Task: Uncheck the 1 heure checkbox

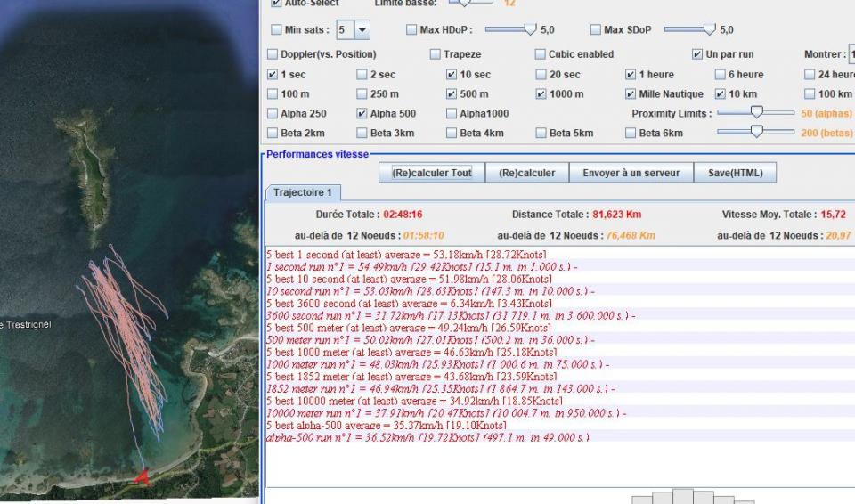Action: (631, 74)
